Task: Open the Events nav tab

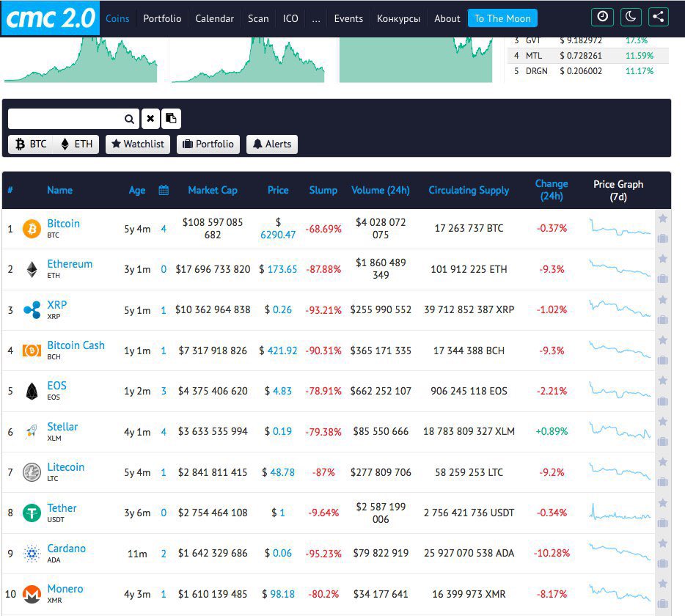Action: pos(348,18)
